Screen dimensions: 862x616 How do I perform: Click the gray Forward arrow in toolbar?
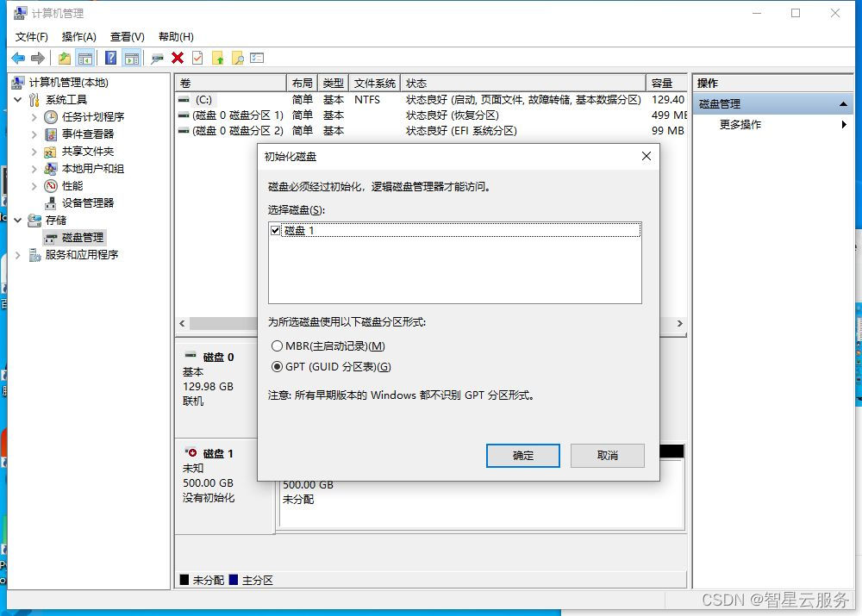37,58
